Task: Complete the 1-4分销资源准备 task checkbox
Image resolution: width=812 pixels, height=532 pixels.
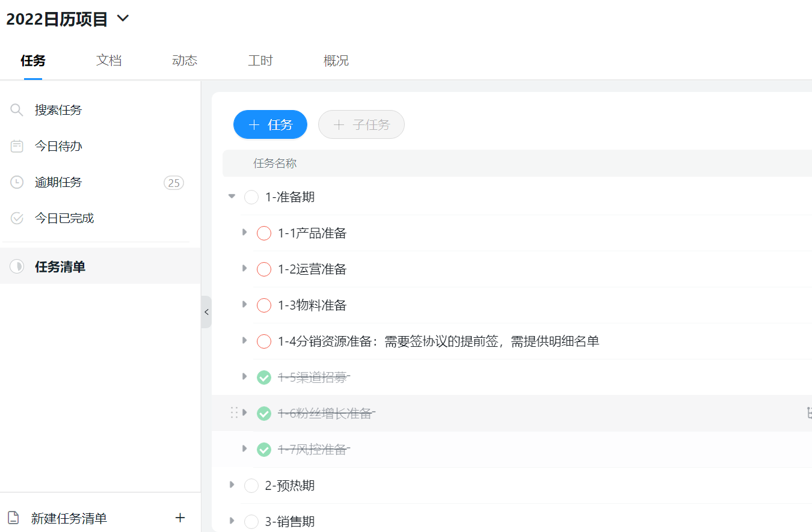Action: pos(264,341)
